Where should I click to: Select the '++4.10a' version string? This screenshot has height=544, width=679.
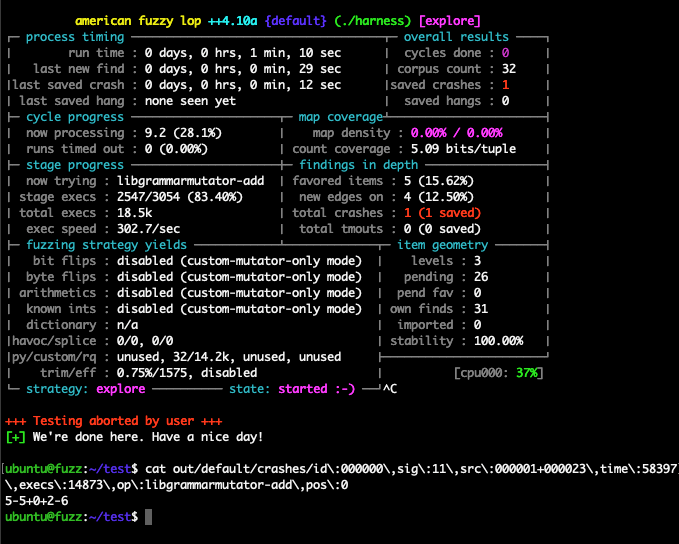[x=233, y=21]
